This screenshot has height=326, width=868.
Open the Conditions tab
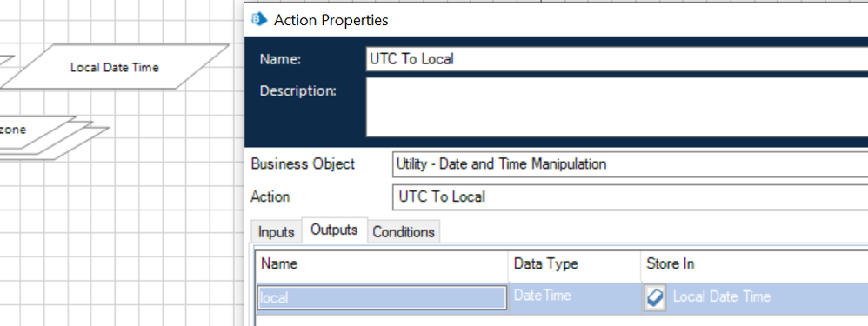tap(404, 232)
